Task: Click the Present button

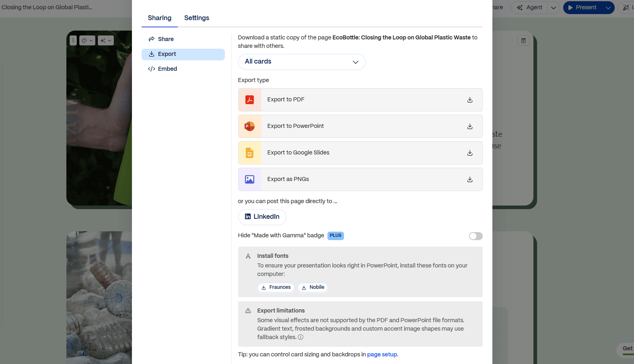Action: click(582, 7)
